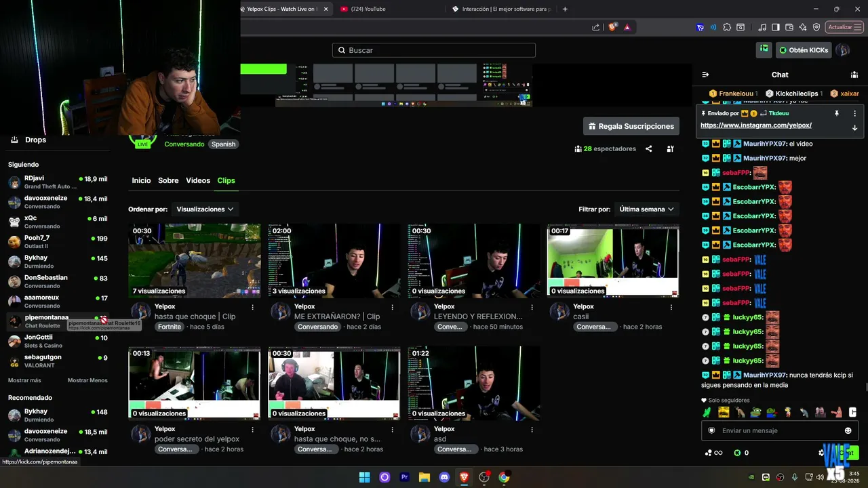
Task: Open options for 'hasta que choque | Clip'
Action: (253, 307)
